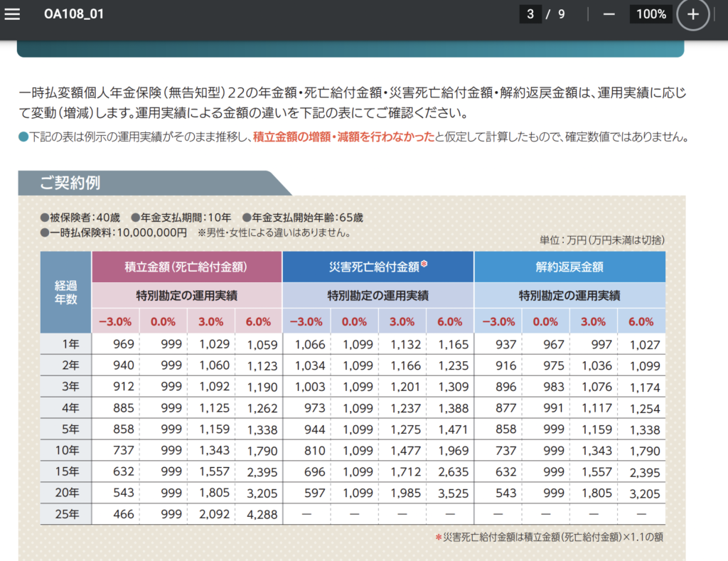Screen dimensions: 728x561
Task: Click the total page count 9
Action: tap(560, 14)
